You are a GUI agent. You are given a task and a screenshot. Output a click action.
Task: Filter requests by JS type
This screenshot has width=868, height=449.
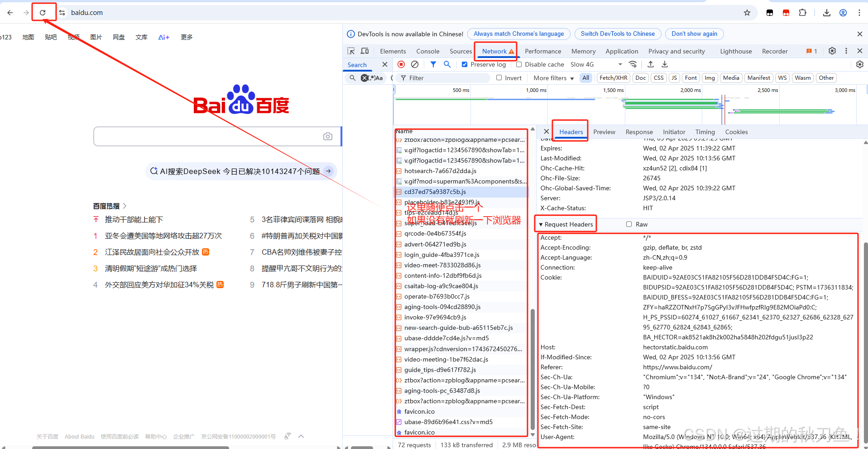(x=674, y=78)
